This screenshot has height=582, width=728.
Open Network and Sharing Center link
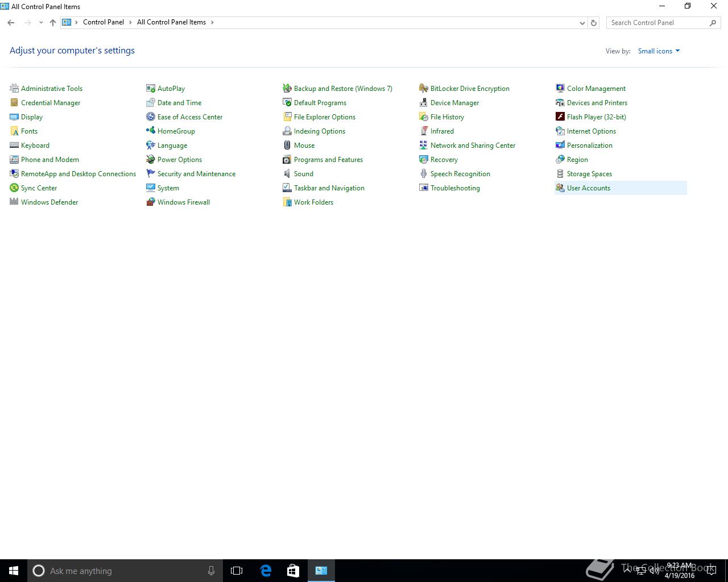[473, 145]
